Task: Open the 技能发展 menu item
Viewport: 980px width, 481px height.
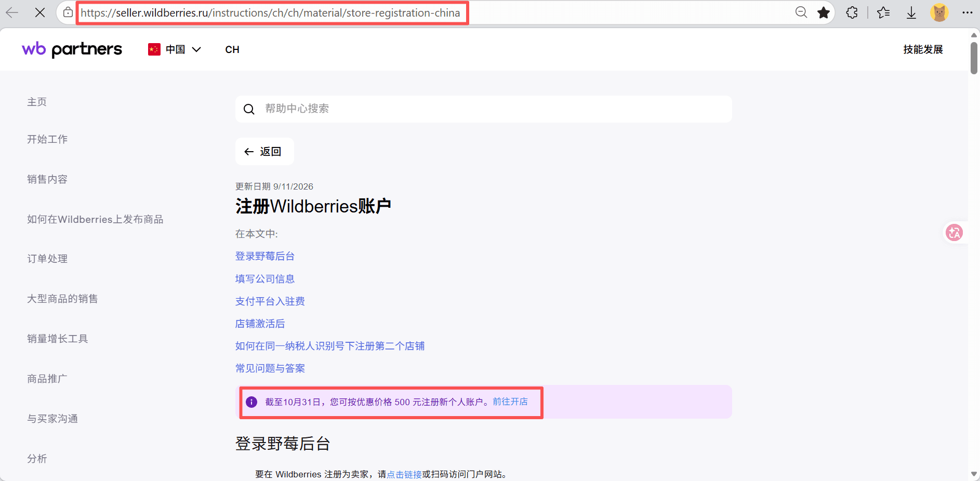Action: click(923, 49)
